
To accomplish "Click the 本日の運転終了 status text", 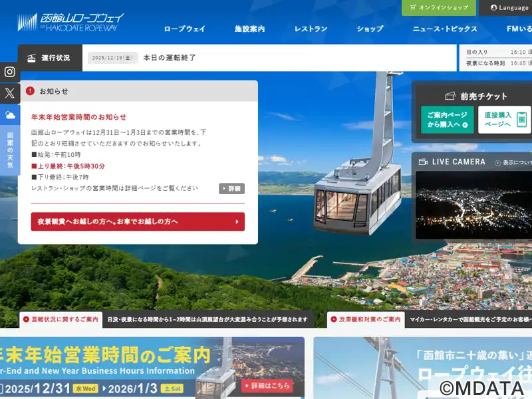I will point(170,58).
